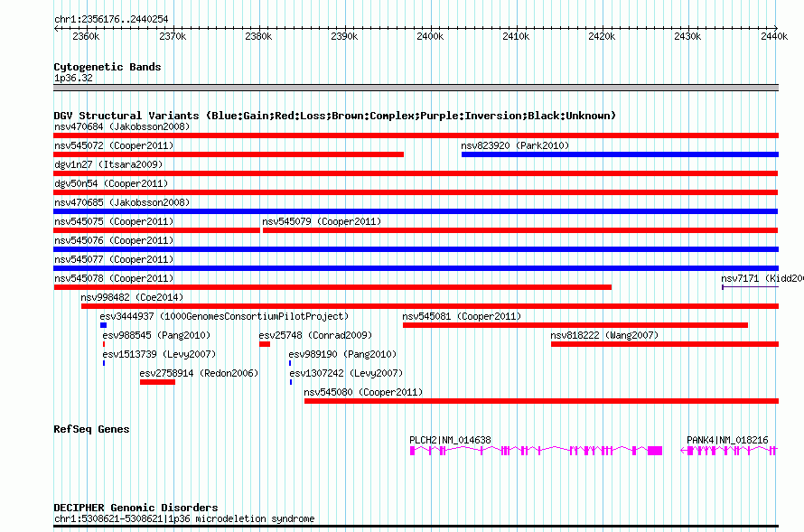
Task: Open the dgv1n27 (Itsara2009) variant bar
Action: (416, 173)
